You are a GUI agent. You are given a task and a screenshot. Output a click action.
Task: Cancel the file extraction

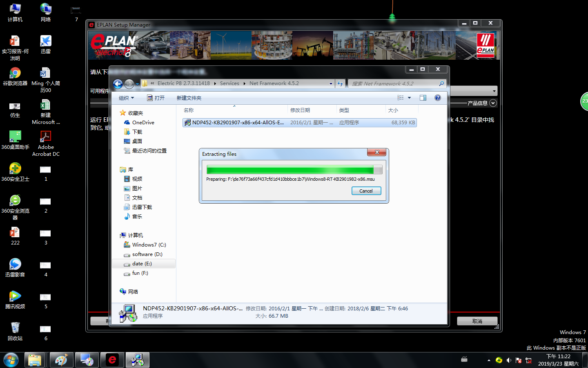366,191
